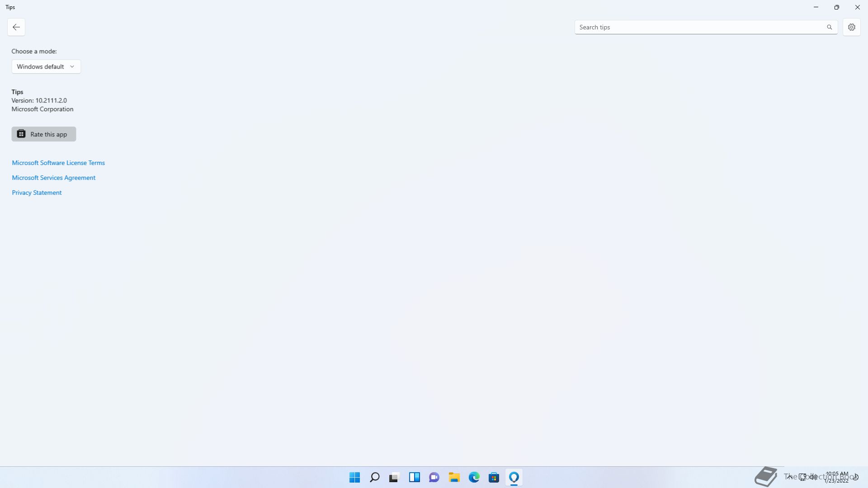Open Microsoft Store from taskbar
The height and width of the screenshot is (488, 868).
494,477
